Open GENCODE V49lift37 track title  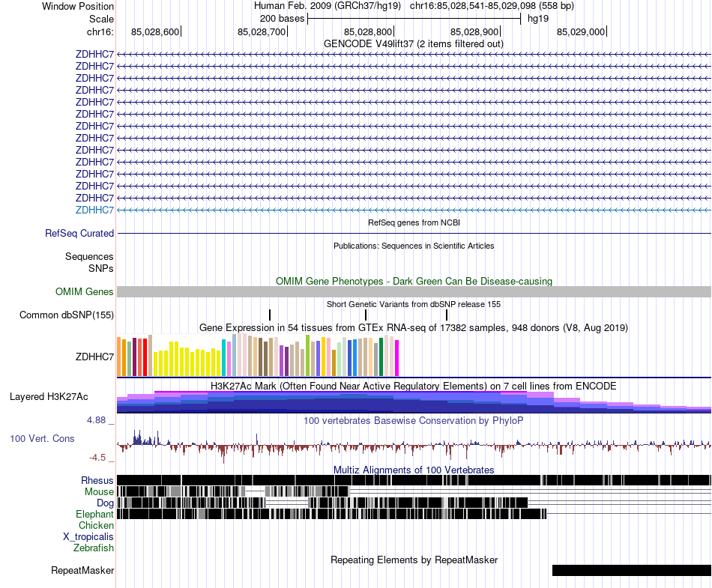[x=413, y=44]
